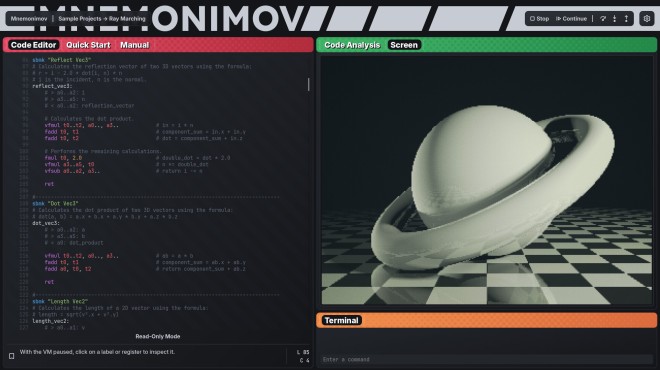The image size is (660, 370).
Task: Click the Mnemonimov breadcrumb
Action: tap(29, 19)
